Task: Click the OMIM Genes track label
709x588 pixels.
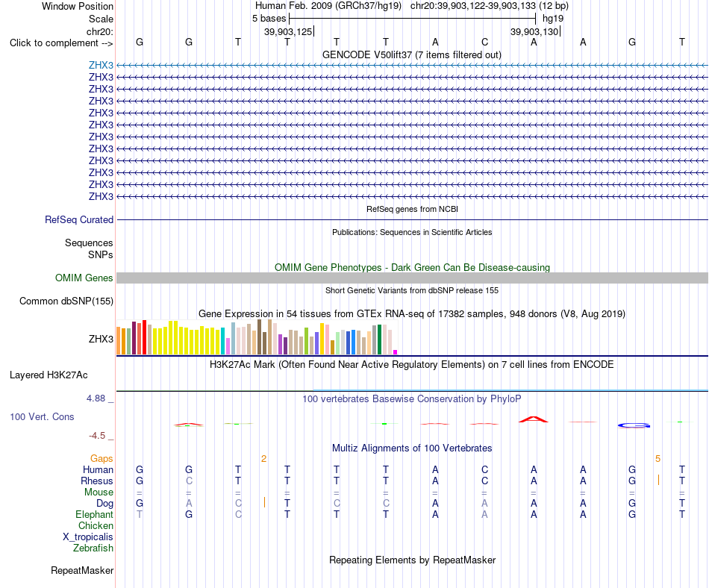Action: click(x=84, y=278)
